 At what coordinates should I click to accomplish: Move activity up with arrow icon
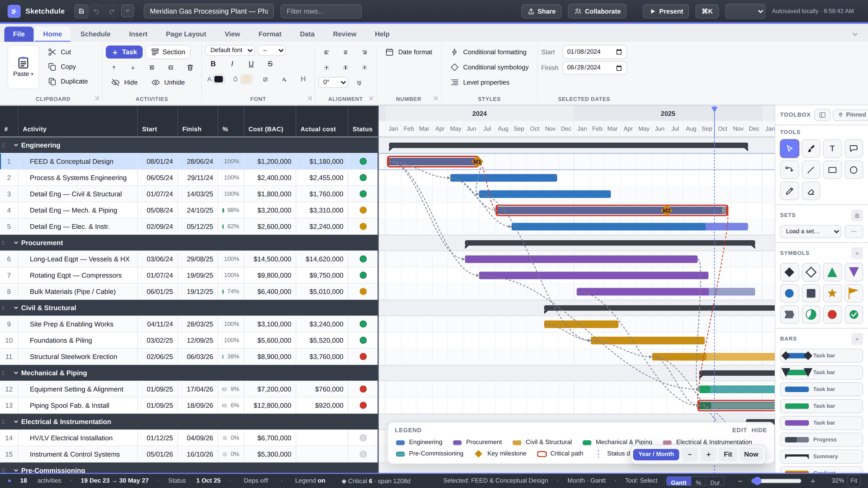click(114, 68)
